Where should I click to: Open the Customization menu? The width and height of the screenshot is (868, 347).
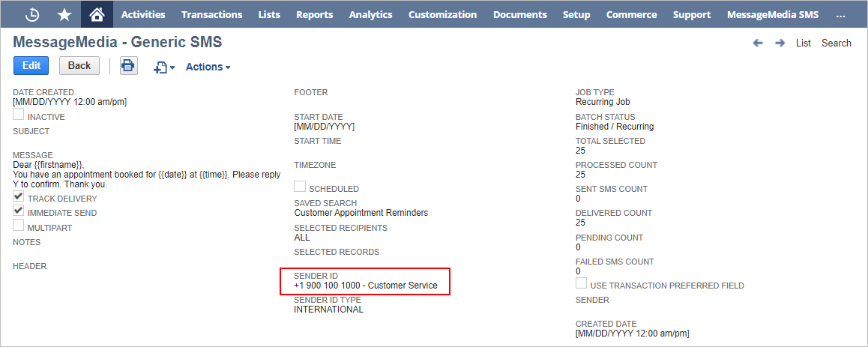(x=442, y=15)
